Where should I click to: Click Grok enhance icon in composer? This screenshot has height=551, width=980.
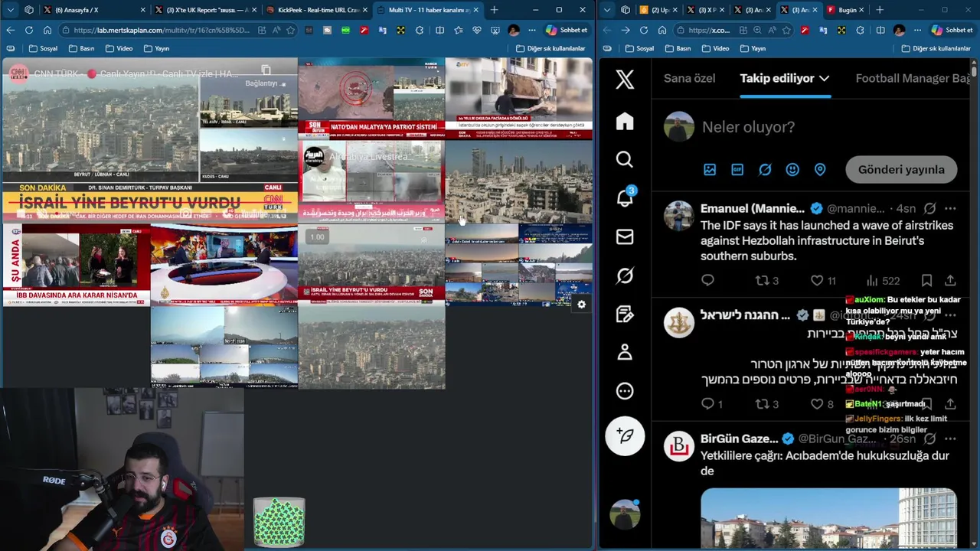[x=765, y=170]
